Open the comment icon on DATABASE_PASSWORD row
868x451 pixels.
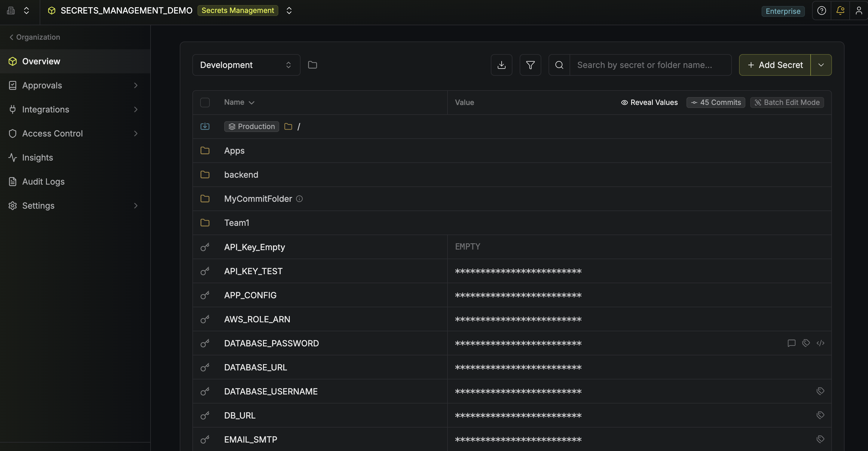pyautogui.click(x=791, y=343)
